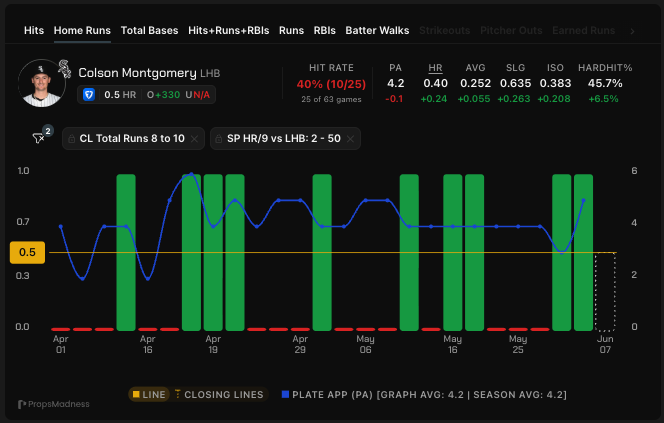Select the Over +330 odds
This screenshot has height=423, width=664.
point(163,95)
